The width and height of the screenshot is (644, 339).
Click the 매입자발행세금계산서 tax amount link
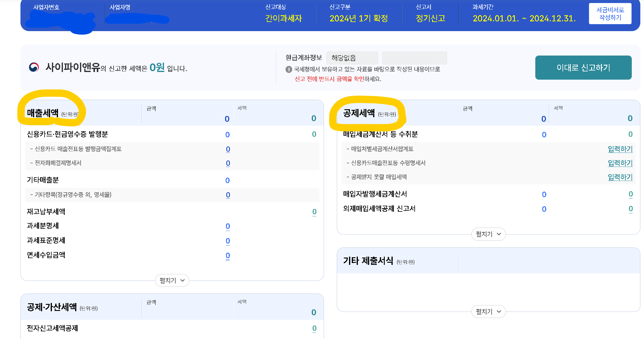(x=631, y=194)
